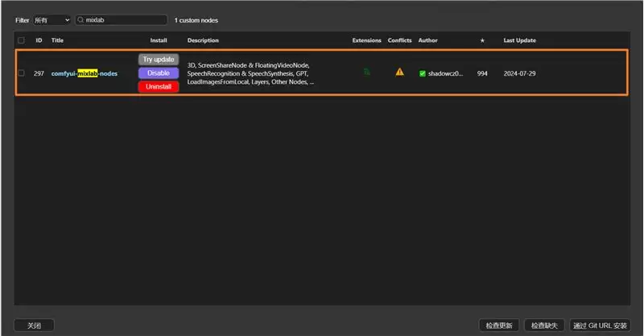Screen dimensions: 644x336
Task: Click the star column header
Action: click(482, 40)
